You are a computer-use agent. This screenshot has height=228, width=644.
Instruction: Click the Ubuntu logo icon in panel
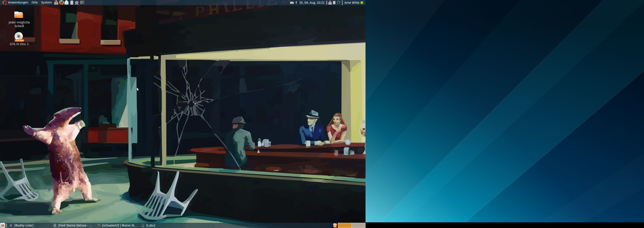pyautogui.click(x=4, y=2)
